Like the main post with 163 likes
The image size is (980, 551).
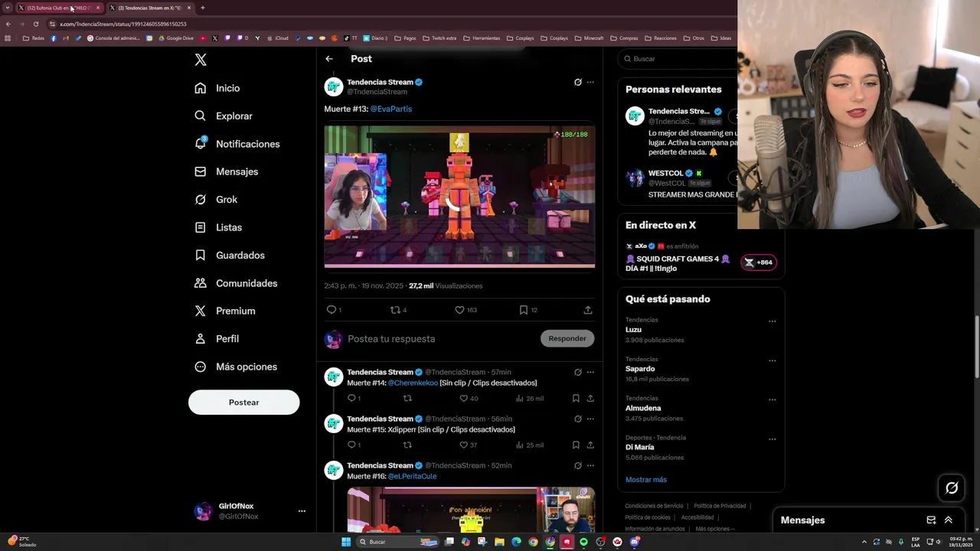(x=459, y=310)
